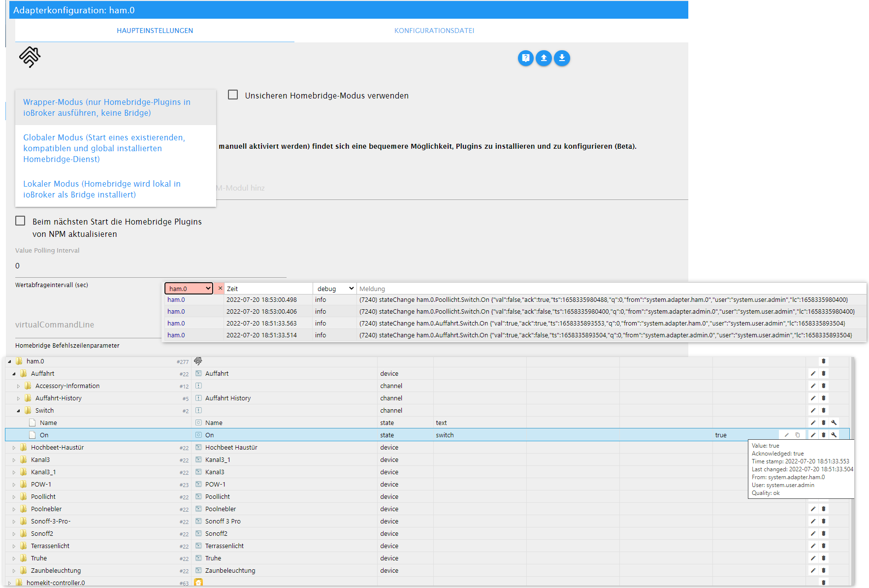Edit the Auffahrt device object
869x588 pixels.
813,374
